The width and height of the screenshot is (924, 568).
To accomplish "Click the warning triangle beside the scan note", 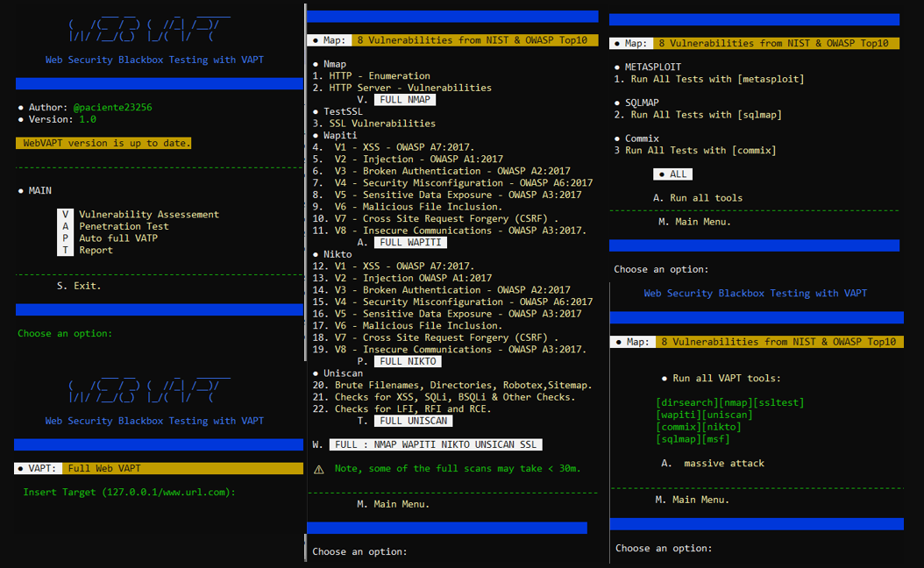I will [x=319, y=469].
